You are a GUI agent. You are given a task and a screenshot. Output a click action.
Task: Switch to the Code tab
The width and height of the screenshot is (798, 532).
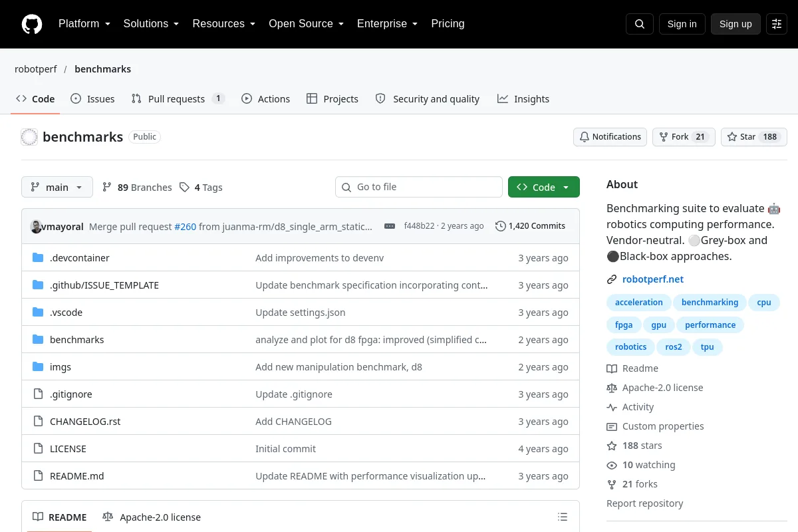(x=36, y=99)
